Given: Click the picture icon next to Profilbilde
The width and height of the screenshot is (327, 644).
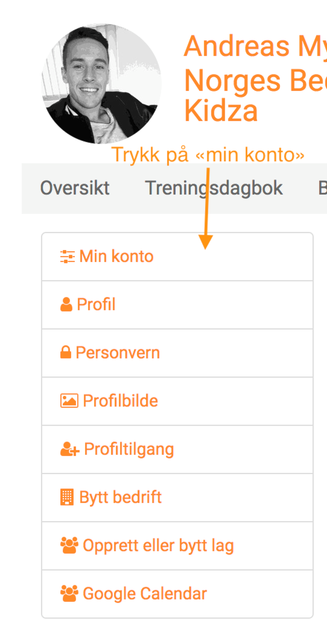Looking at the screenshot, I should tap(69, 401).
